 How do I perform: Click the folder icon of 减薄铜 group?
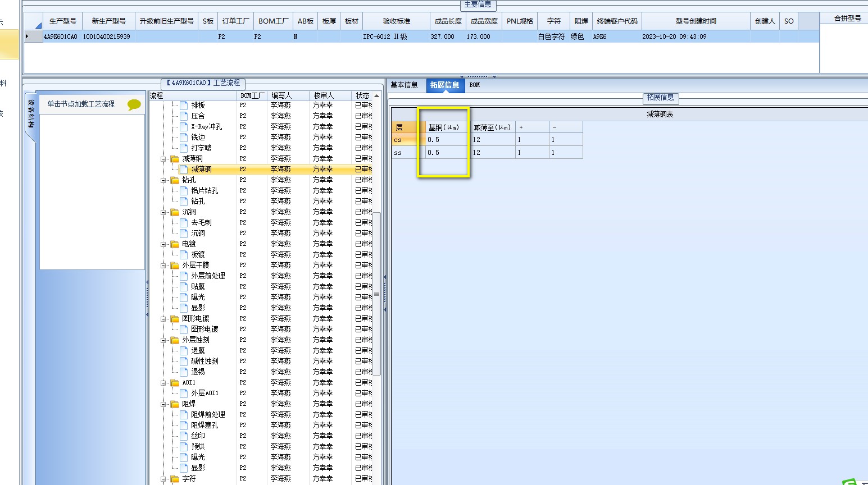(x=175, y=158)
